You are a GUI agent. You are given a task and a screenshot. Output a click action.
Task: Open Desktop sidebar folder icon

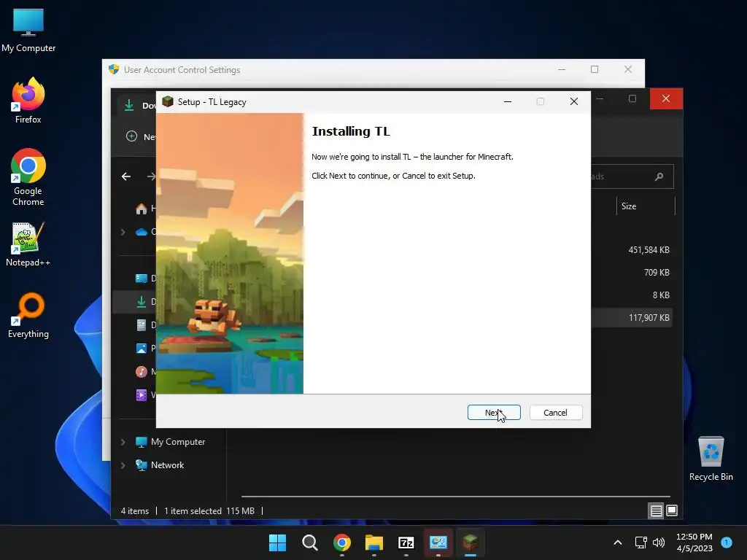[x=142, y=279]
